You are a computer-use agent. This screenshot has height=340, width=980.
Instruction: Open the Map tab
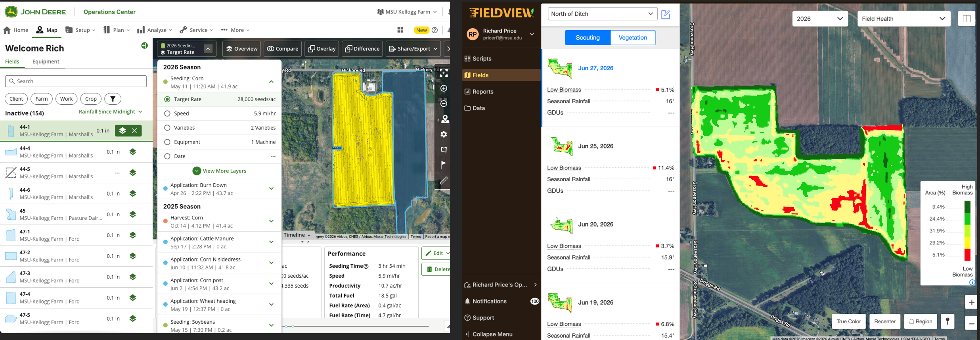[x=47, y=30]
